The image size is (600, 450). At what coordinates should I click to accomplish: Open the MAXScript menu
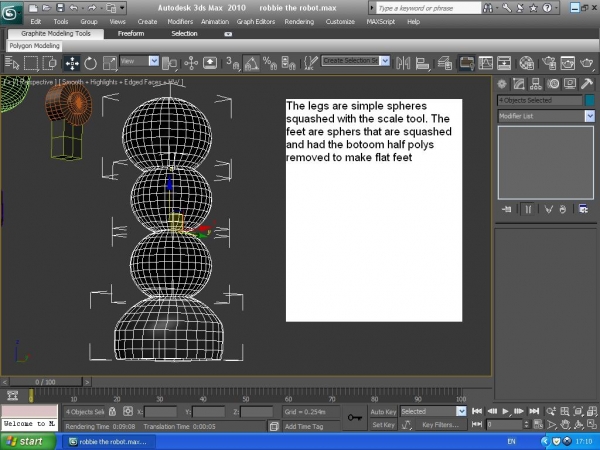pyautogui.click(x=381, y=22)
